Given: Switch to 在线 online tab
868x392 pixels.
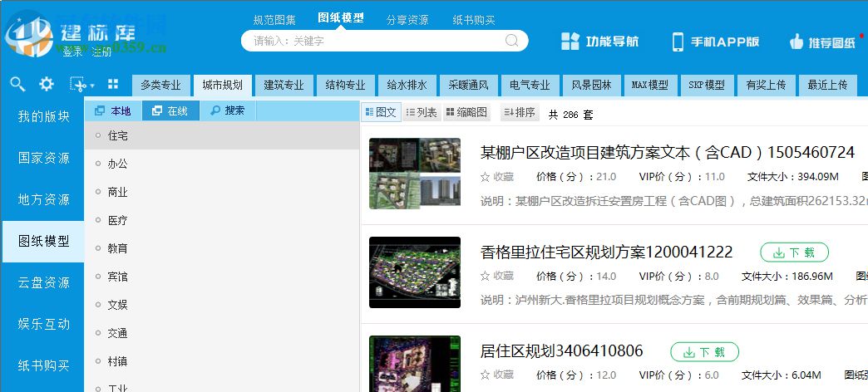Looking at the screenshot, I should click(170, 110).
